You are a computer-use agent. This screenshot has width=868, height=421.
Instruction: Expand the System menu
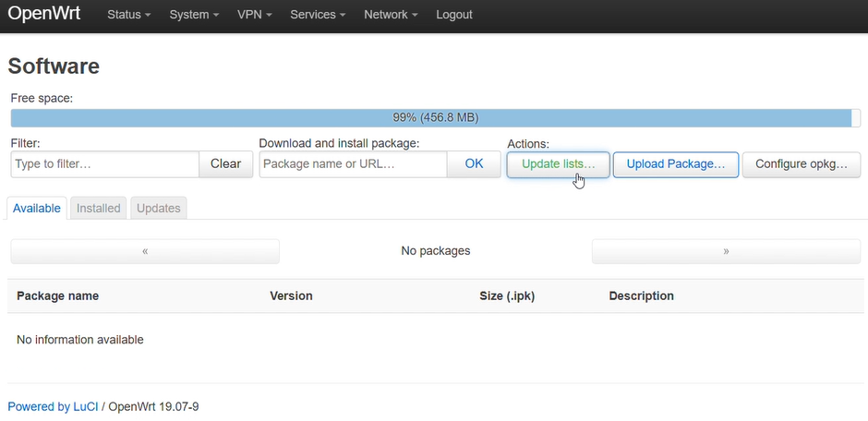point(194,15)
